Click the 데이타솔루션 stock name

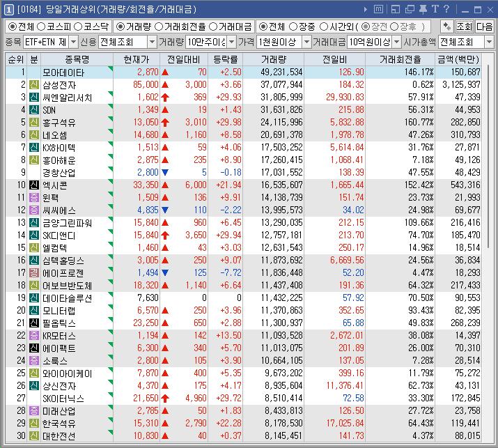coord(68,298)
